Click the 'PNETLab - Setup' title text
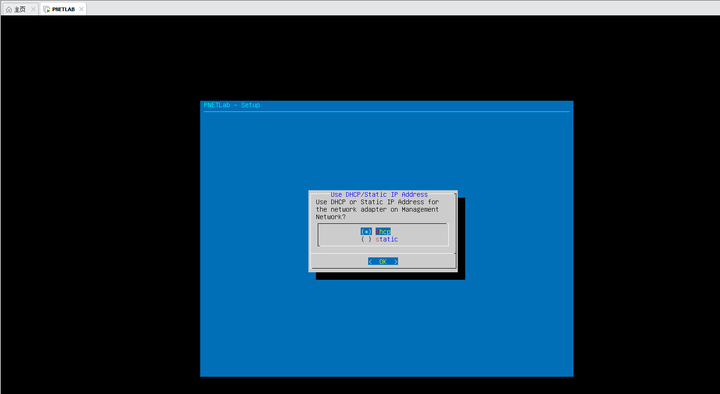Image resolution: width=720 pixels, height=394 pixels. pyautogui.click(x=232, y=105)
